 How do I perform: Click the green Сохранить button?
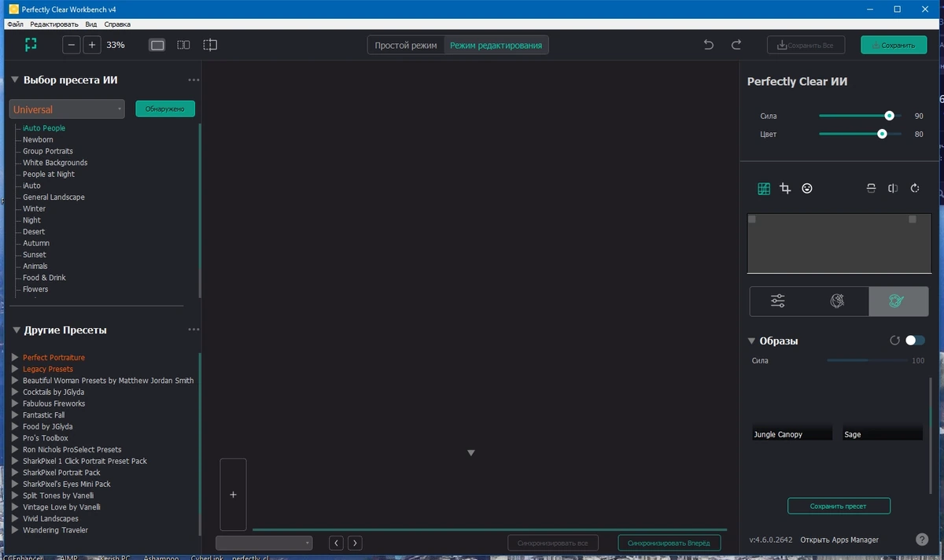(893, 45)
